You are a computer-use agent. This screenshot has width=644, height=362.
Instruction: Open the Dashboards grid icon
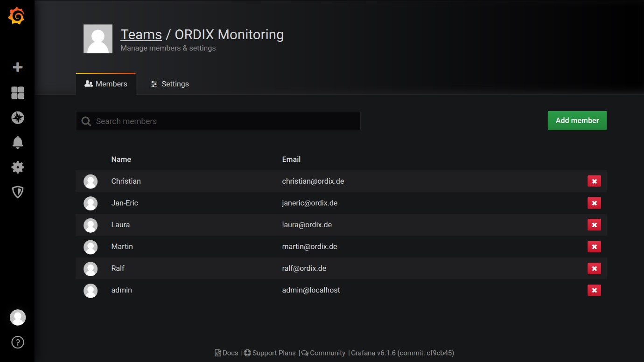pos(18,93)
